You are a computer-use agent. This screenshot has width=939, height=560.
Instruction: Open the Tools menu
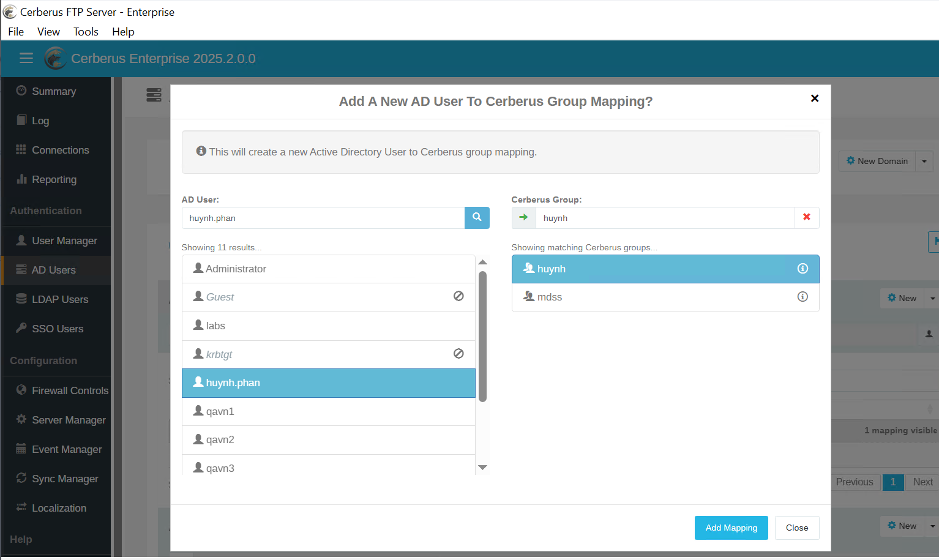tap(86, 32)
